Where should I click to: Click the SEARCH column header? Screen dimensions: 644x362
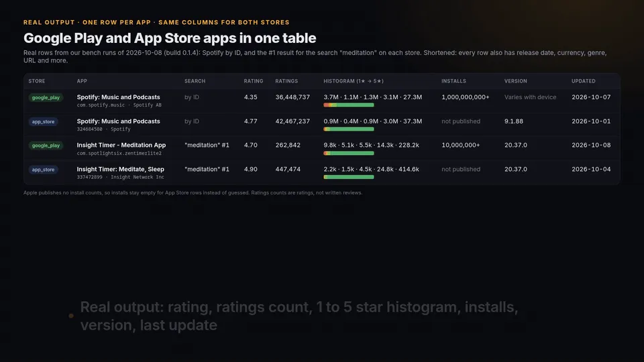tap(195, 81)
